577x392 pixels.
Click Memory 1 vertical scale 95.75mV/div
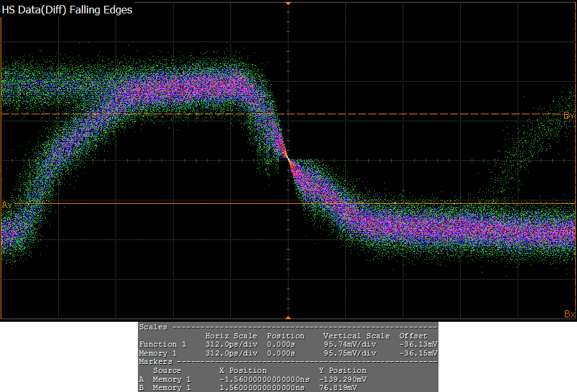point(350,353)
